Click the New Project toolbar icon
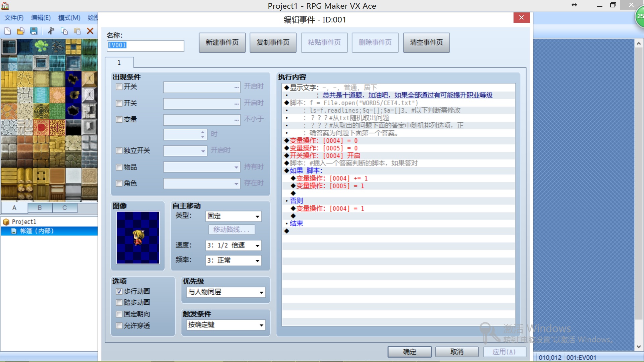Viewport: 644px width, 362px height. pyautogui.click(x=7, y=31)
